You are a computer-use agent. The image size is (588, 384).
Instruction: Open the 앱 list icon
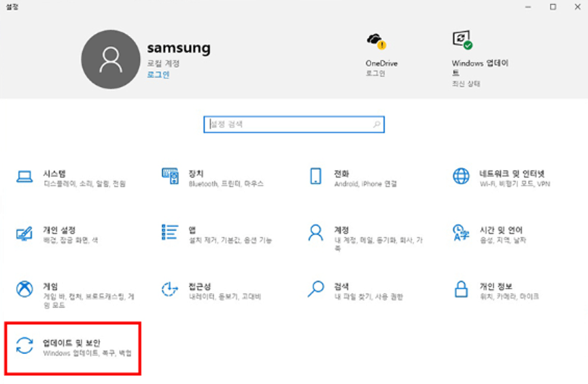pyautogui.click(x=170, y=232)
